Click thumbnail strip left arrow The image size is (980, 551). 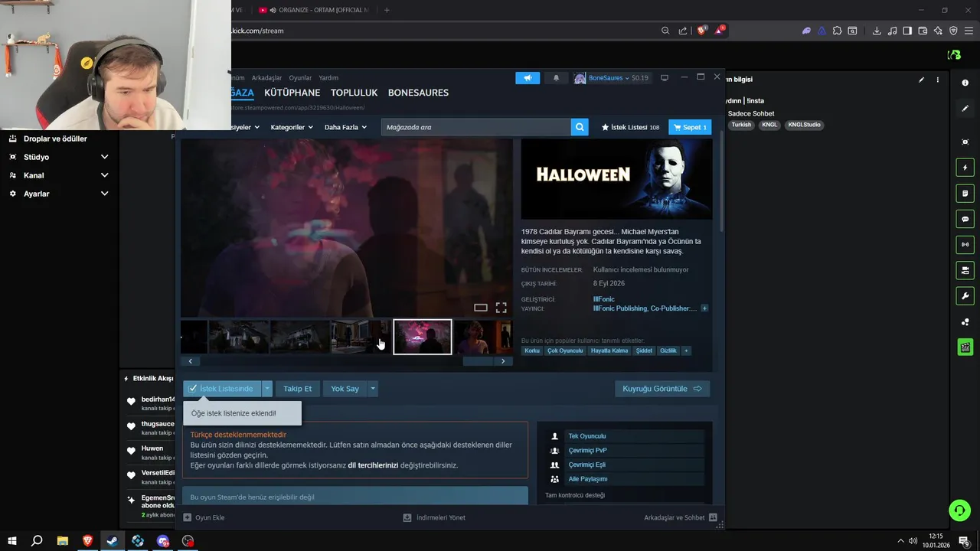pos(190,361)
